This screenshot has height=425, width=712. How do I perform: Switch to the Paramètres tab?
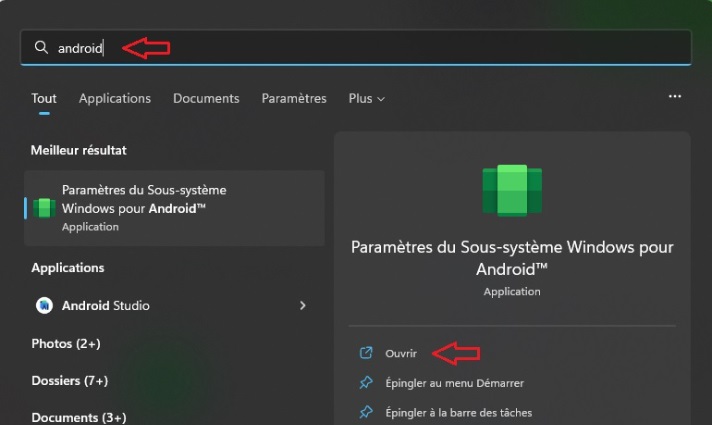coord(294,99)
